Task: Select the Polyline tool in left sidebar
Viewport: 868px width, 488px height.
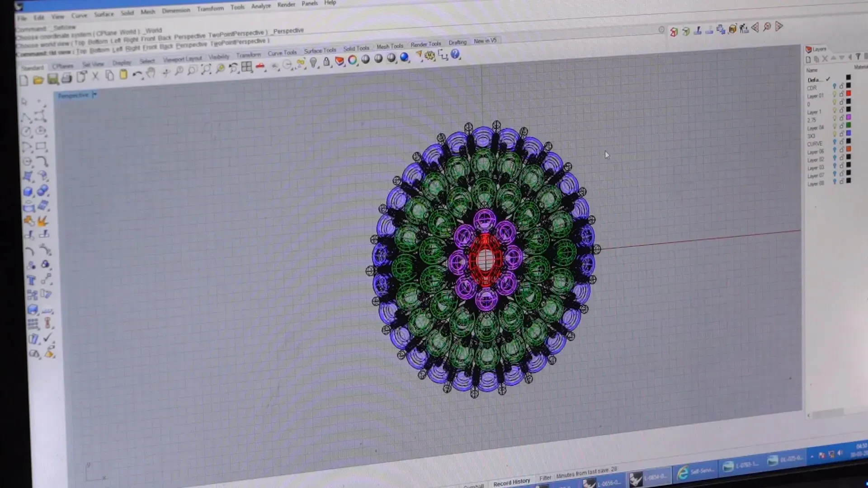Action: 26,118
